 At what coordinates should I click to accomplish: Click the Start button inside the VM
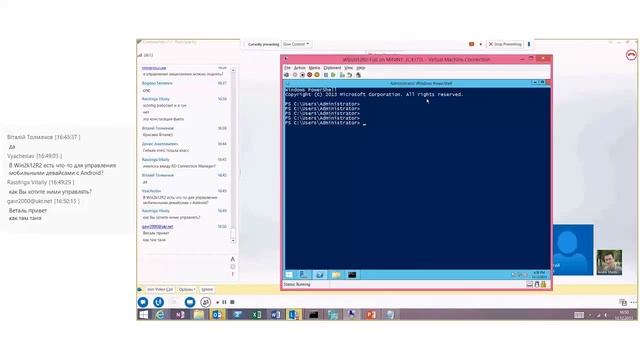click(x=289, y=275)
